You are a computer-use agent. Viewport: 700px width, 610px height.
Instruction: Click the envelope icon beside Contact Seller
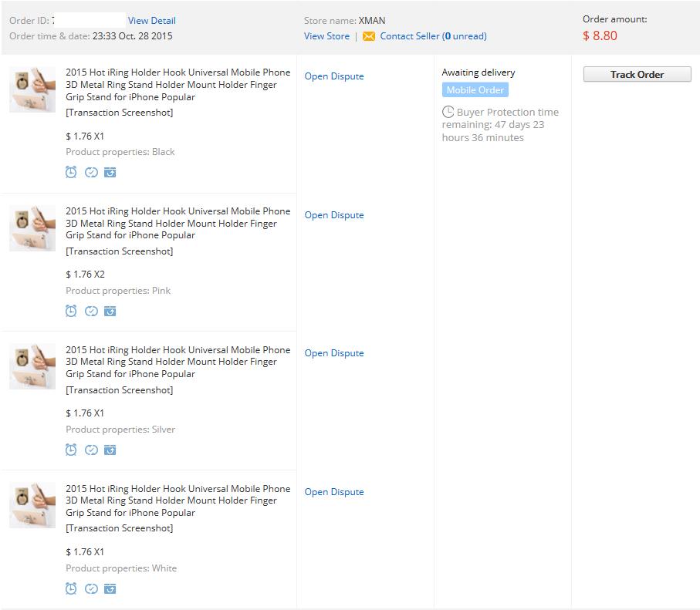click(369, 36)
